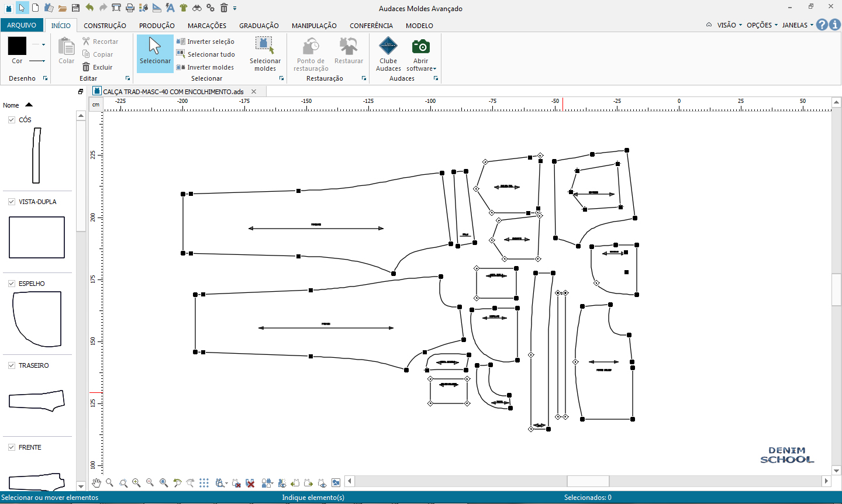The width and height of the screenshot is (842, 504).
Task: Click the Selecionar moldes icon
Action: 265,54
